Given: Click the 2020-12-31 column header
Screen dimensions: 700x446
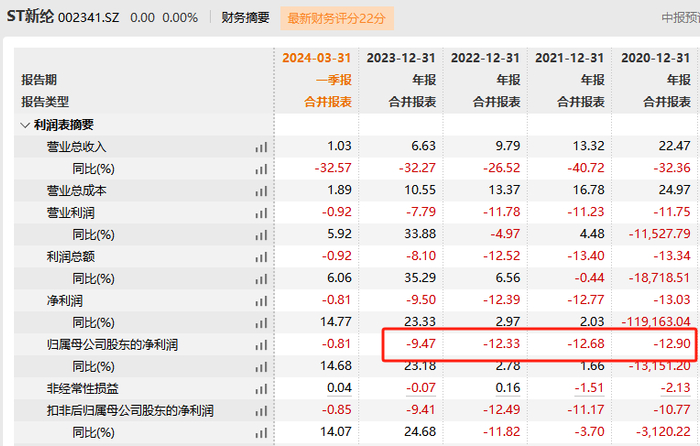Looking at the screenshot, I should tap(656, 58).
